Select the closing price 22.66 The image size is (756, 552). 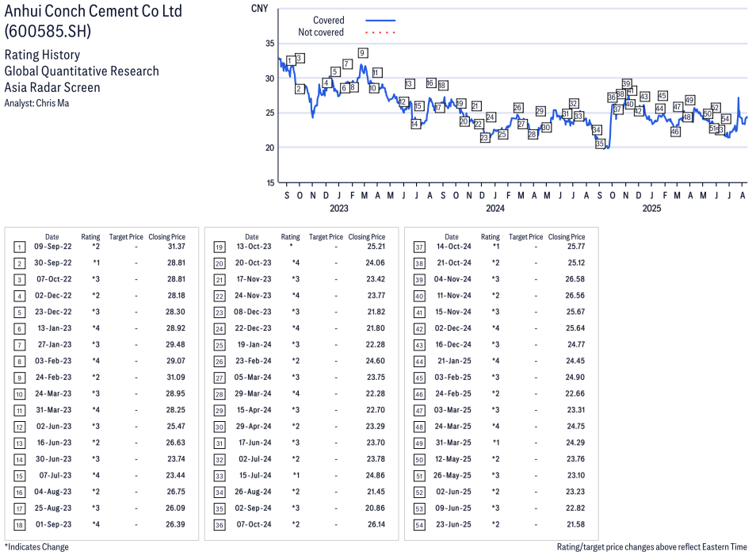tap(575, 393)
